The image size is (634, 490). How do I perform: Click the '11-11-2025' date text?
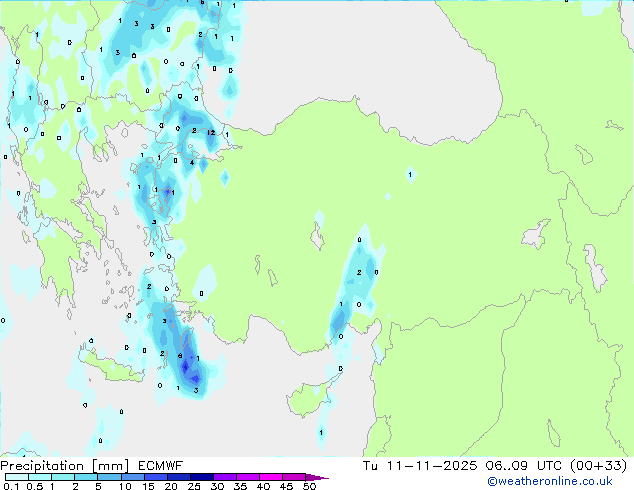click(432, 466)
